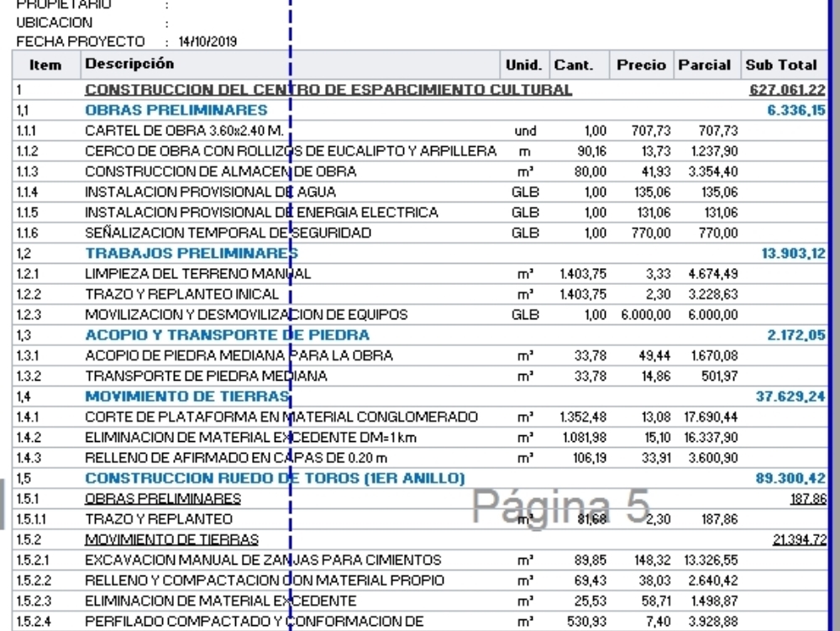This screenshot has height=631, width=840.
Task: Select quantity 106,19
Action: point(590,457)
